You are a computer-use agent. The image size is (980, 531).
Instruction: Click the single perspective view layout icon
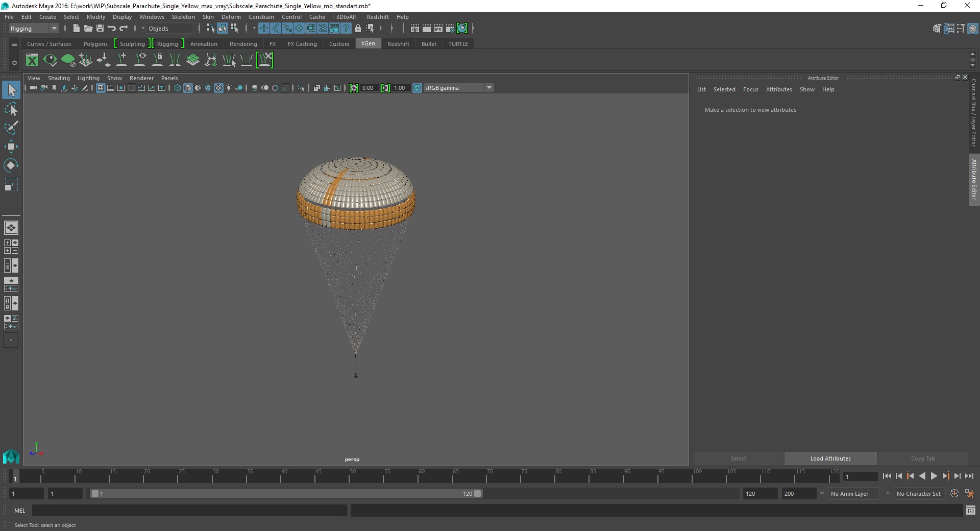[11, 228]
